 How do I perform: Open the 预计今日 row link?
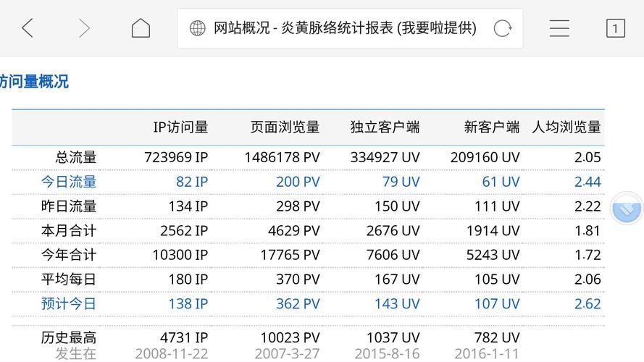tap(69, 304)
